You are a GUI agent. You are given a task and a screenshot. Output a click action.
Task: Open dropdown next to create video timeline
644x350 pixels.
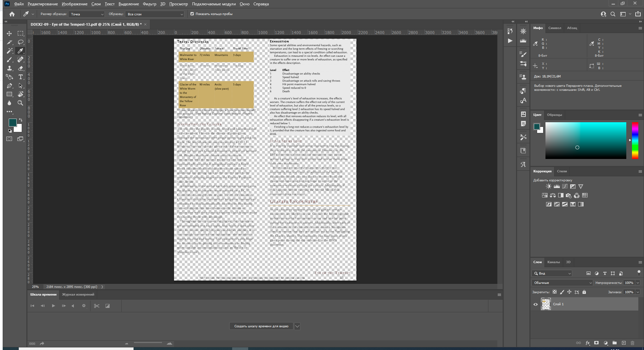(x=297, y=326)
